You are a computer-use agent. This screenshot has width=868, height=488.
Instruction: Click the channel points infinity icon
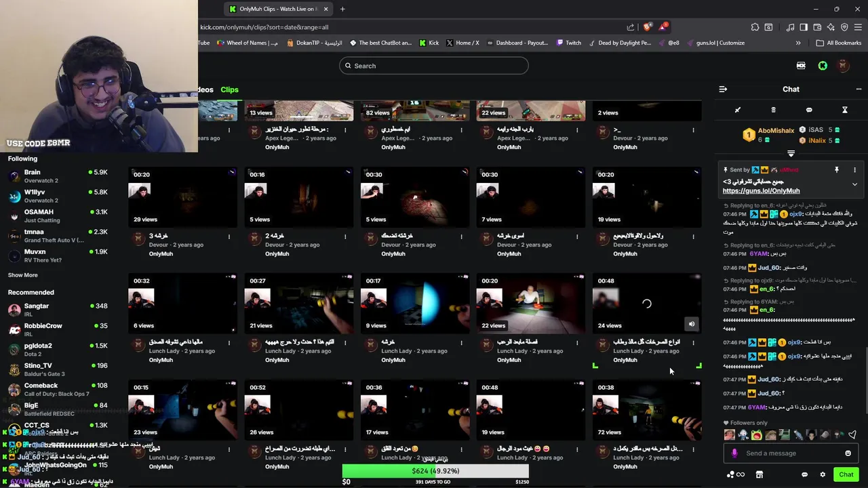[736, 474]
